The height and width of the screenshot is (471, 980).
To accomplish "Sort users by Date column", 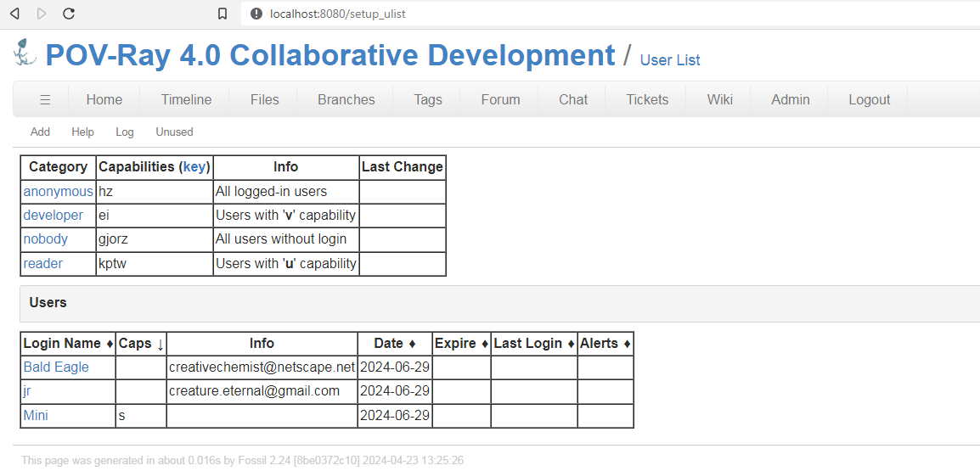I will (x=394, y=344).
